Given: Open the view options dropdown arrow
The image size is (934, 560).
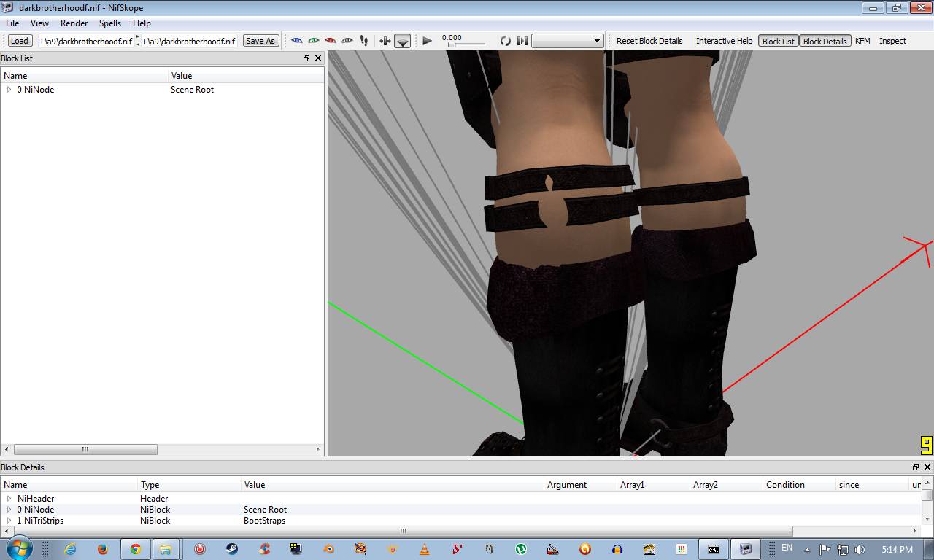Looking at the screenshot, I should 403,41.
